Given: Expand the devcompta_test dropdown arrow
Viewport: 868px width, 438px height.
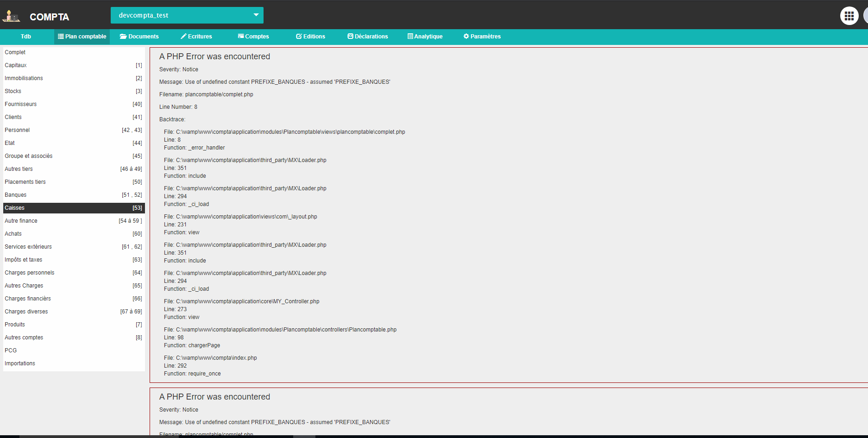Looking at the screenshot, I should [256, 15].
